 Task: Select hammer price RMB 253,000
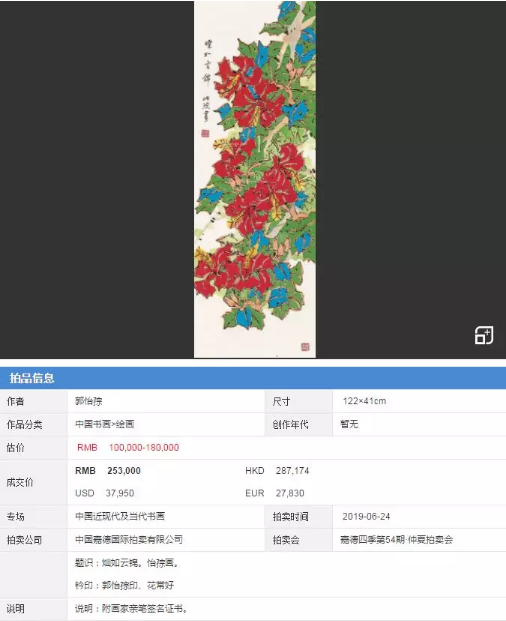pos(108,471)
